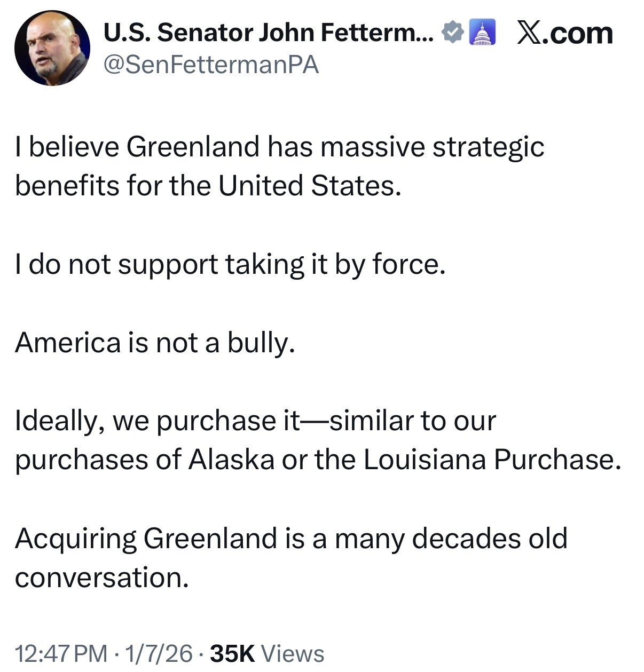Click the word "Alaska" in the post
The height and width of the screenshot is (672, 644).
point(231,460)
